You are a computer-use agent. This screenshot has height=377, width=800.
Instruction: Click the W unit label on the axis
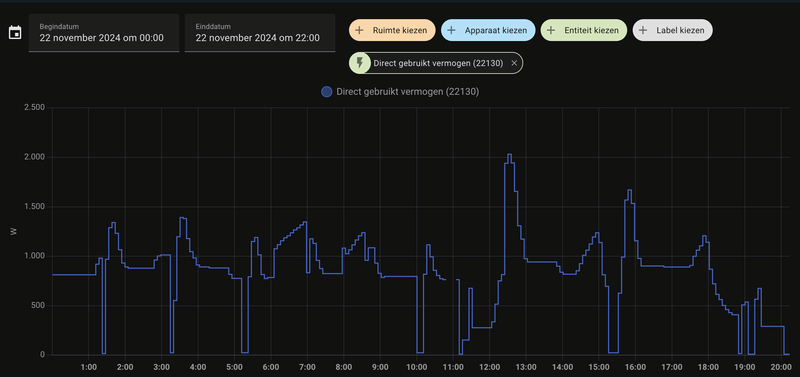coord(14,231)
